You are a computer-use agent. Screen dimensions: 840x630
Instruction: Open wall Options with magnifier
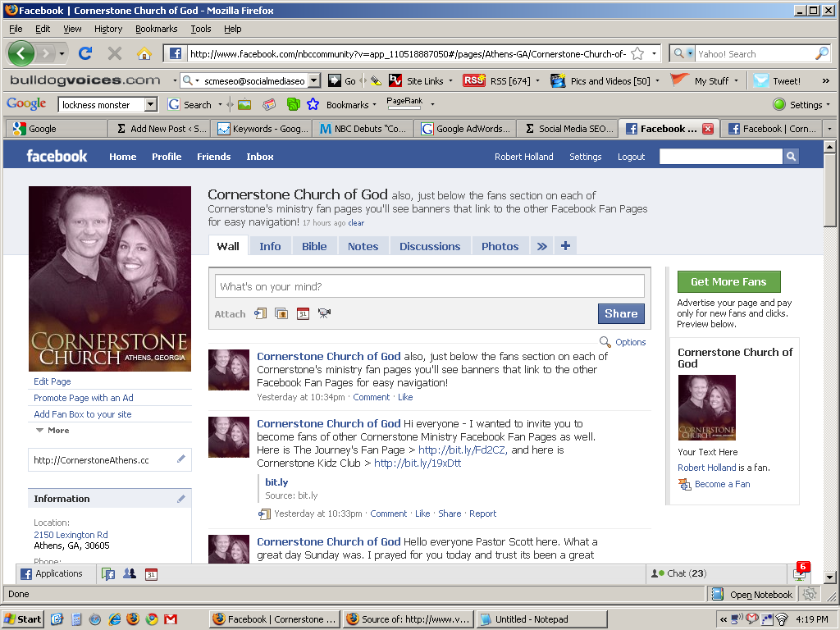coord(623,342)
